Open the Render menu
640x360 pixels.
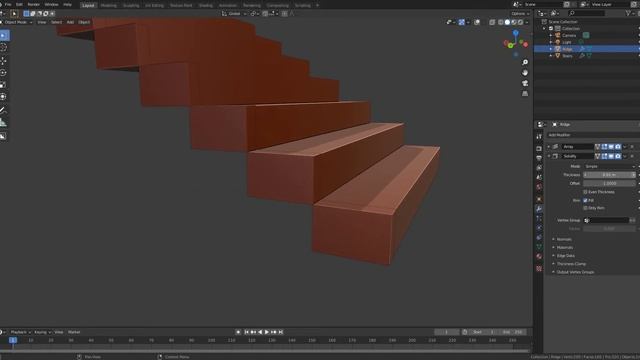point(33,4)
